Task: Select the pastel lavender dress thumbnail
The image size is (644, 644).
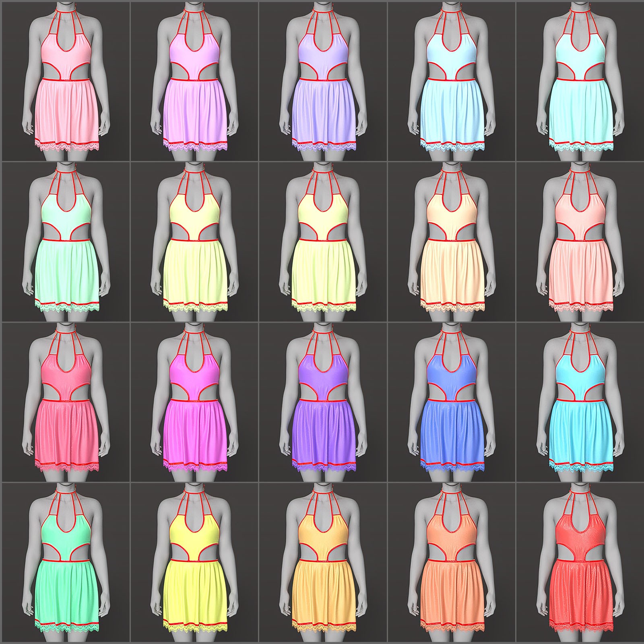Action: [323, 82]
